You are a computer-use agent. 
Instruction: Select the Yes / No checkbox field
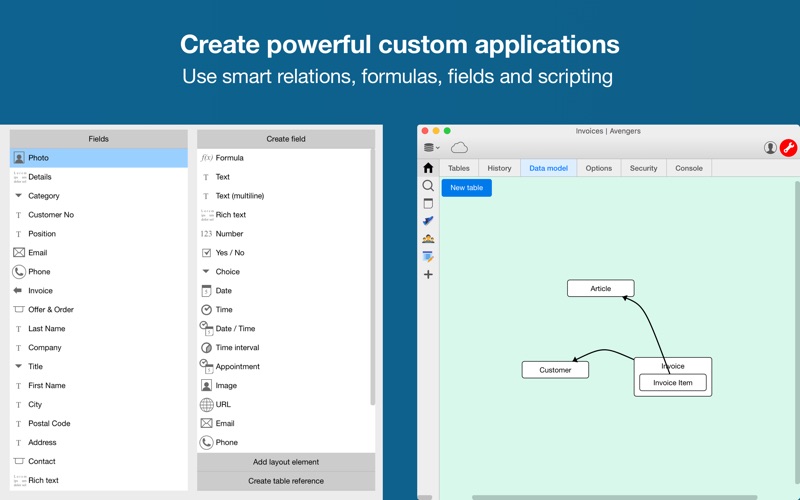(x=229, y=253)
